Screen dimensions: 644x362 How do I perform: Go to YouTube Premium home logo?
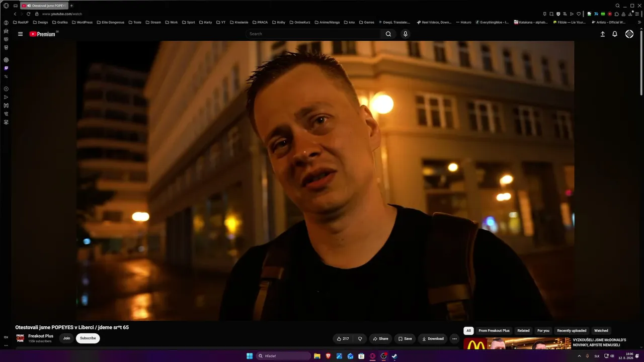(42, 34)
